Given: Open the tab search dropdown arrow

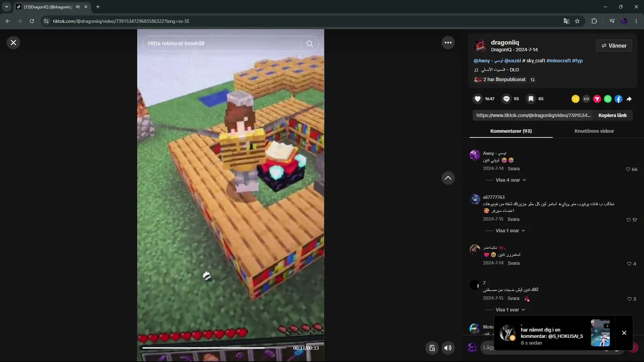Looking at the screenshot, I should pos(7,7).
